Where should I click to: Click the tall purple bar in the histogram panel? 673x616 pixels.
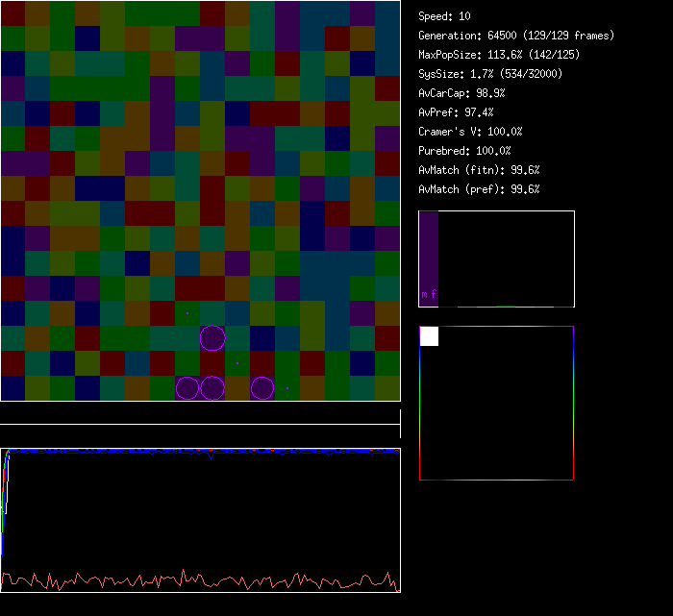click(429, 252)
